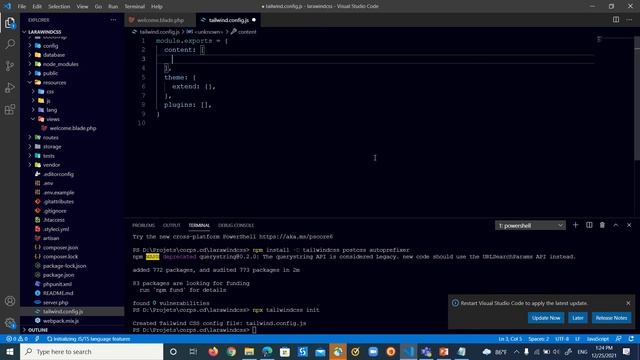Open the Search view in activity bar

[10, 44]
